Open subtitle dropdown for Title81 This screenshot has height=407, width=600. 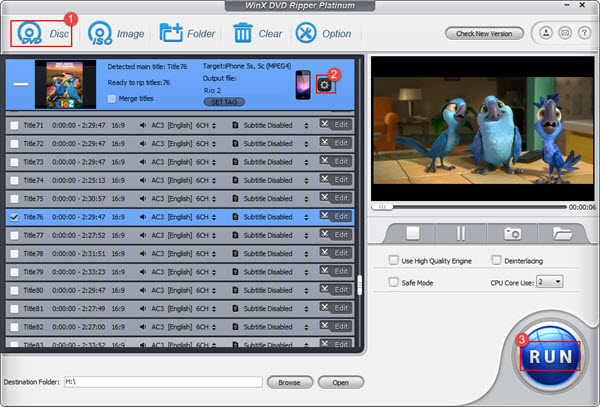[306, 309]
